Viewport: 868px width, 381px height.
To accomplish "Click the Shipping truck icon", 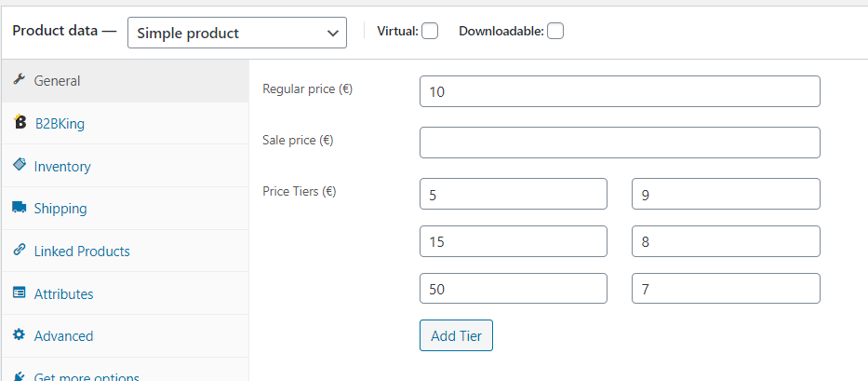I will (19, 208).
